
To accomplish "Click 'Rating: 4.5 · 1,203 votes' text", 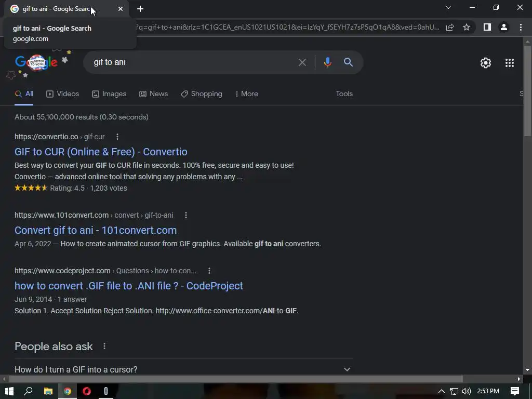I will pyautogui.click(x=88, y=188).
